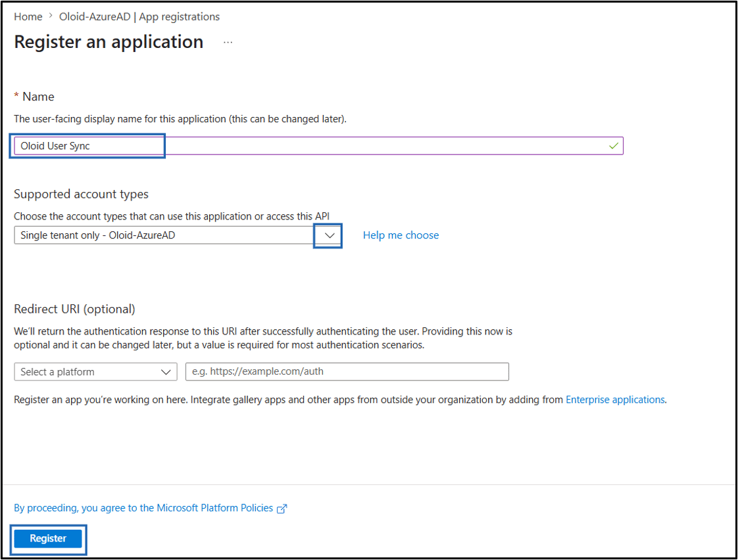Open Enterprise applications link
Image resolution: width=738 pixels, height=560 pixels.
(615, 400)
